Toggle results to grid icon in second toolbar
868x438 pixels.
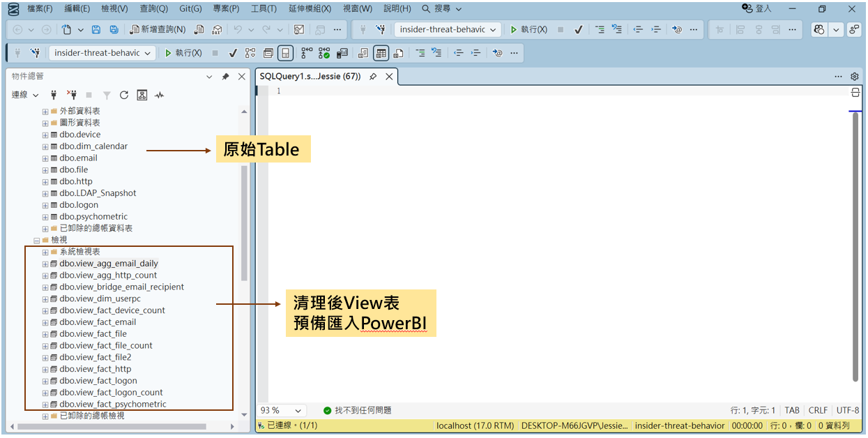(381, 53)
